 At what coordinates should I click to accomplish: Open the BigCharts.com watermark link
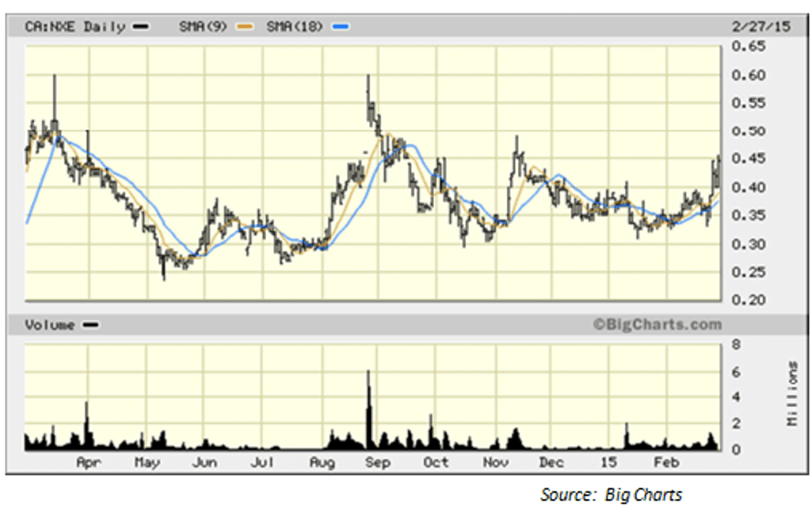click(657, 325)
